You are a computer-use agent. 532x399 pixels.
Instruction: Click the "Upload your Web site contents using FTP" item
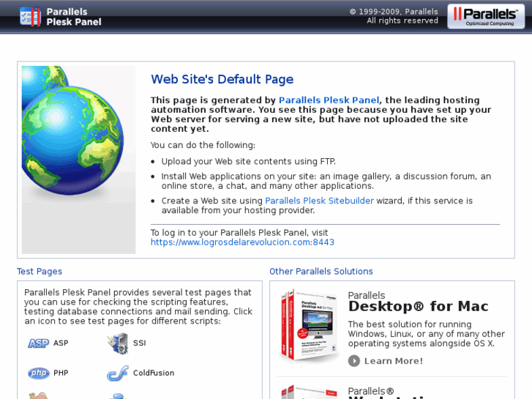[248, 161]
